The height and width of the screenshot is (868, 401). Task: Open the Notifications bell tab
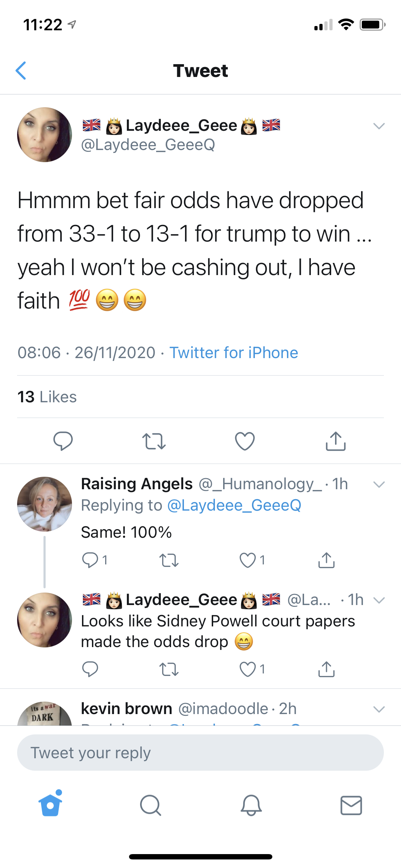[251, 805]
